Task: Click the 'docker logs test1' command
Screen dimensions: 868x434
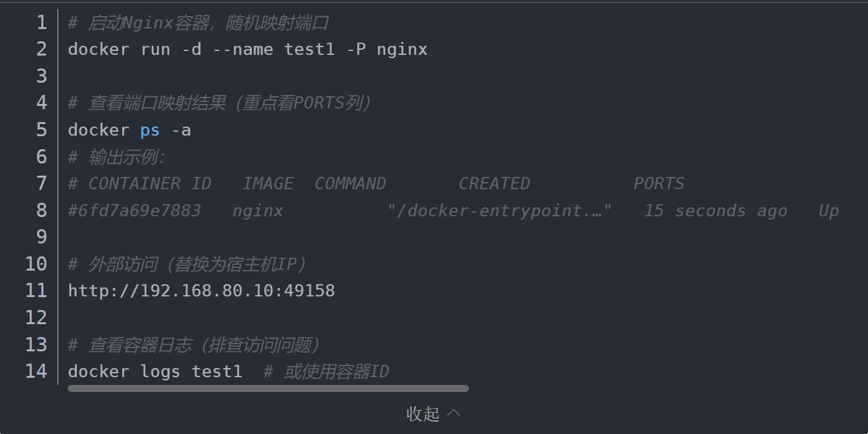Action: (x=155, y=371)
